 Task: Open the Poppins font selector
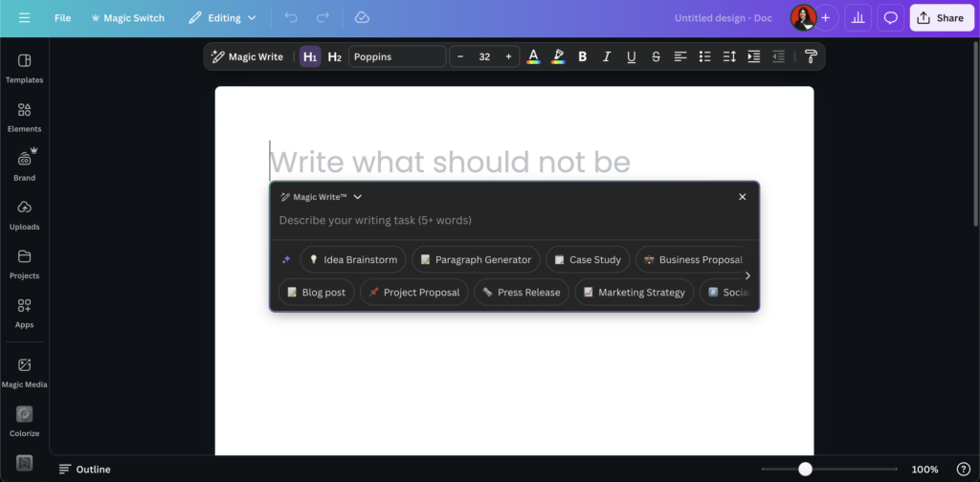tap(397, 56)
